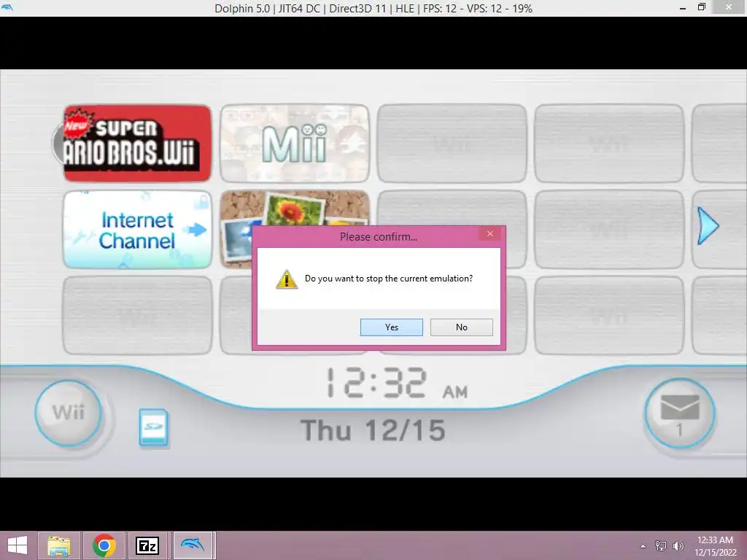Click the warning icon in the dialog

(286, 279)
